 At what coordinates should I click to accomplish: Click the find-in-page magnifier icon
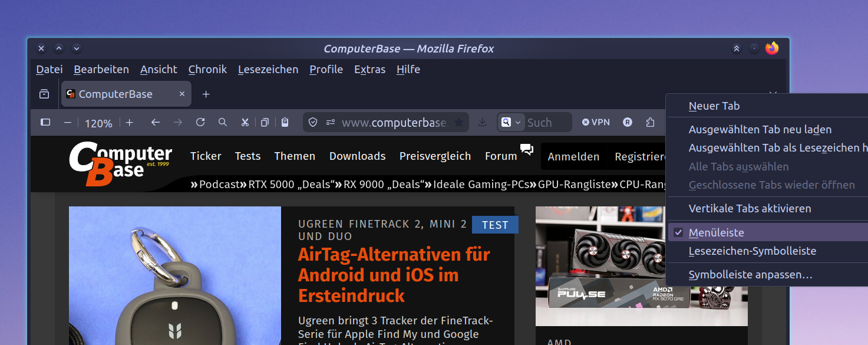pyautogui.click(x=223, y=123)
